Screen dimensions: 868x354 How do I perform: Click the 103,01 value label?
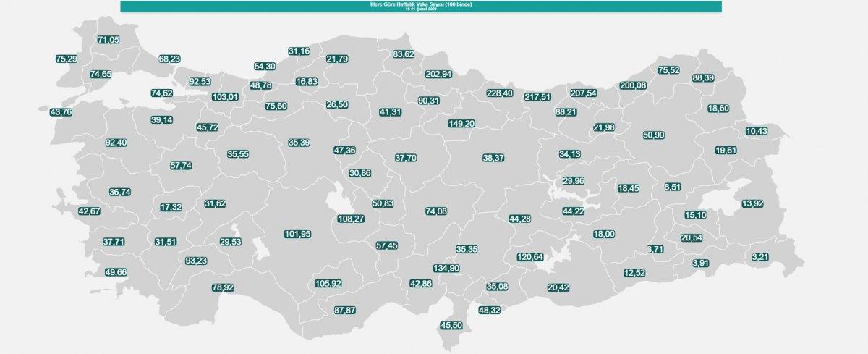[225, 96]
